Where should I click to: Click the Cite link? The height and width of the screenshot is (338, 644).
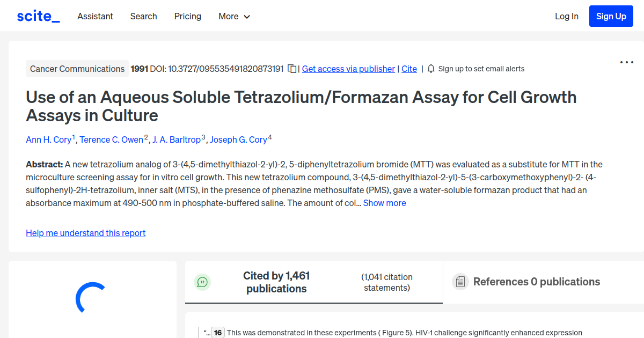tap(409, 69)
